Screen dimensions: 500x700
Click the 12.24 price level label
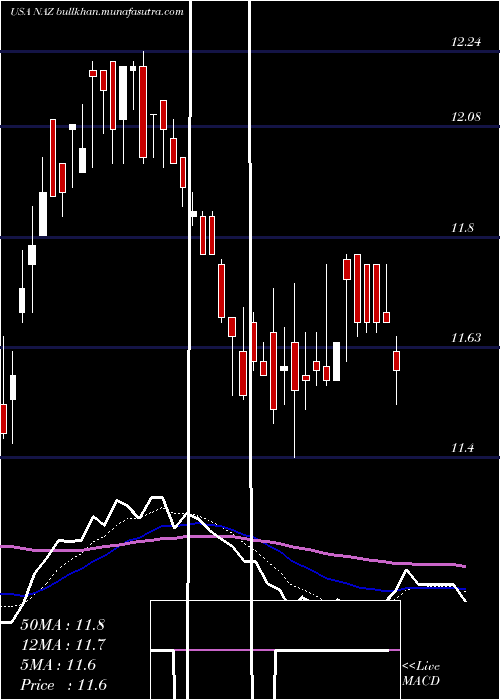(466, 42)
